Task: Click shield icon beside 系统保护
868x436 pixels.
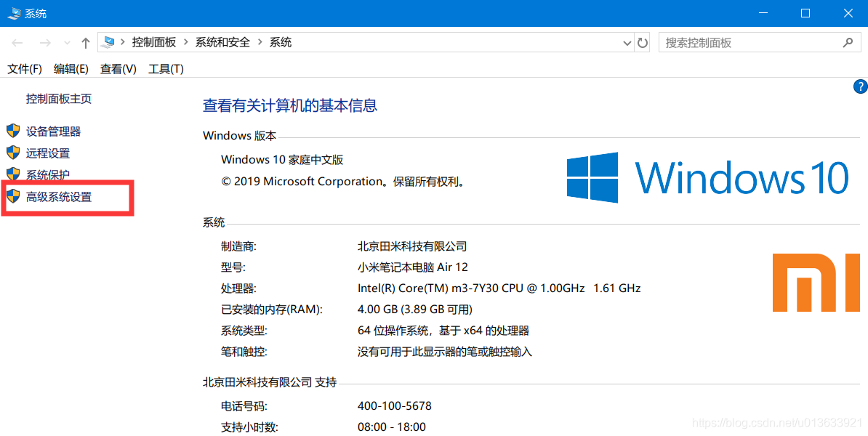Action: coord(13,174)
